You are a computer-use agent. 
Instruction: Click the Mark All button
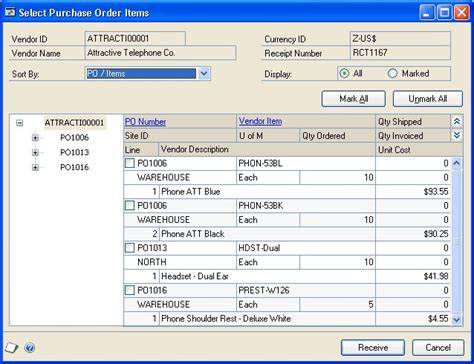click(354, 99)
